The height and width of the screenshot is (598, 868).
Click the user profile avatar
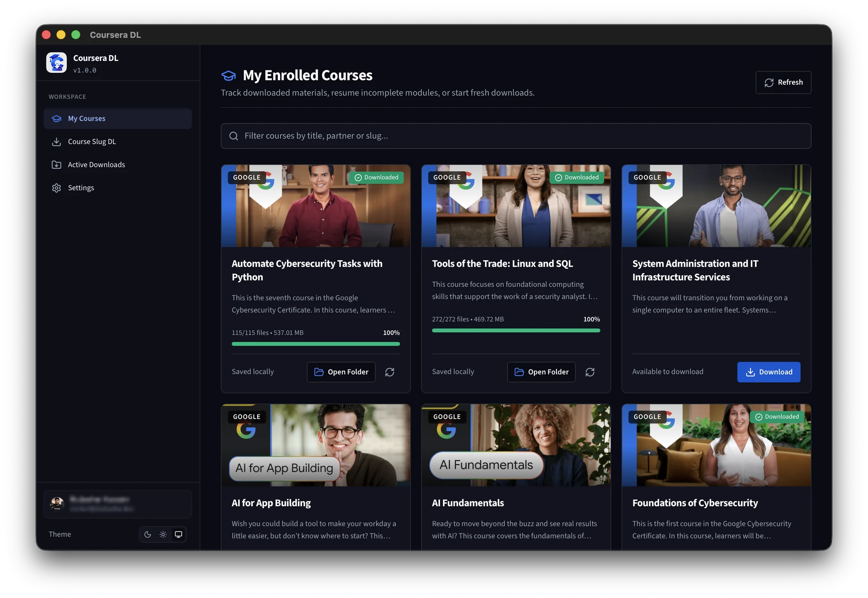click(57, 504)
